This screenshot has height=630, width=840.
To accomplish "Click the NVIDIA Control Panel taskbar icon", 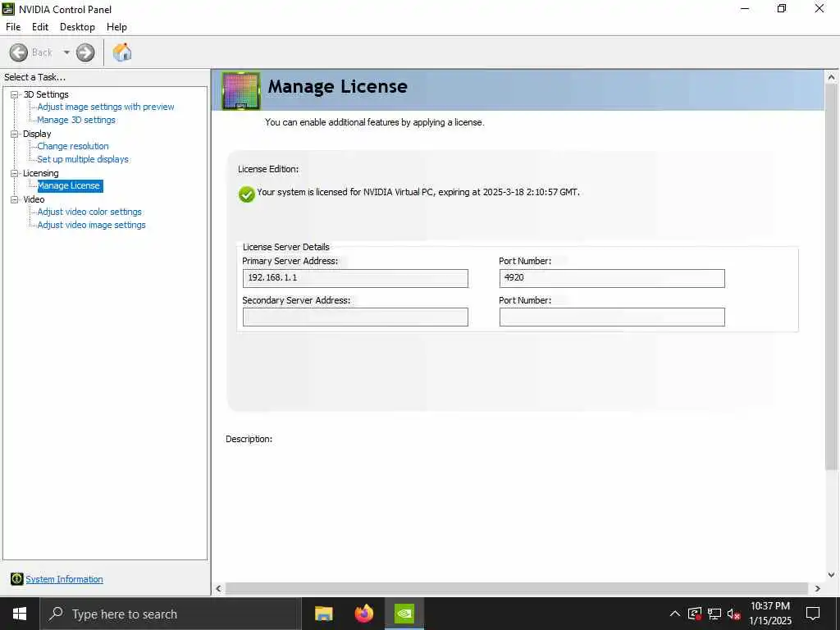I will point(404,614).
